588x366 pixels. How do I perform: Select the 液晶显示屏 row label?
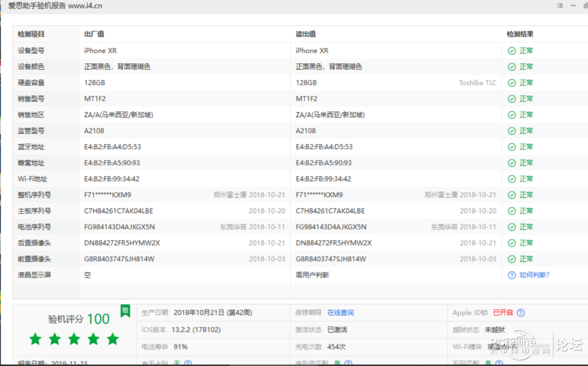point(35,275)
